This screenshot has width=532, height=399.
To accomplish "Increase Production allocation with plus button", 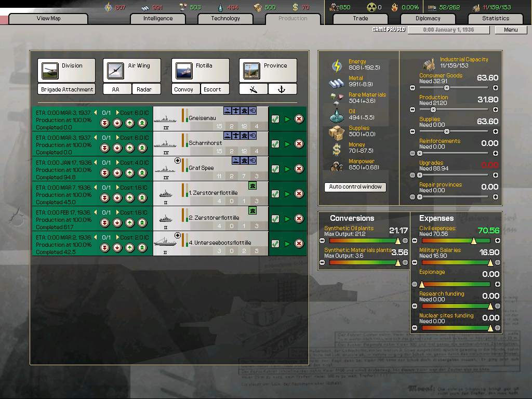I will 495,110.
